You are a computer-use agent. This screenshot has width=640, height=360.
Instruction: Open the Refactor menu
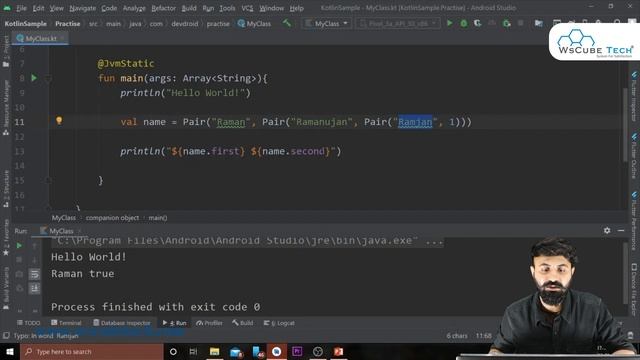pos(163,8)
